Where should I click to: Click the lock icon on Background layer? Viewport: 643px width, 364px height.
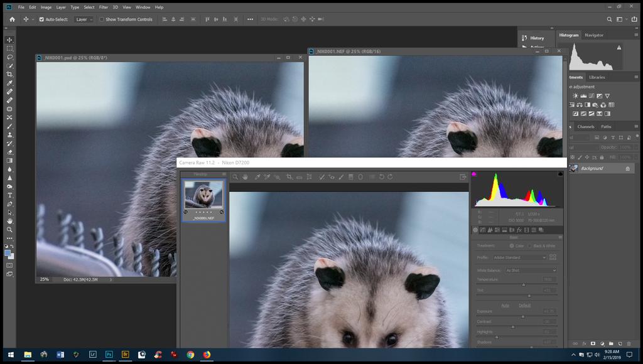627,168
